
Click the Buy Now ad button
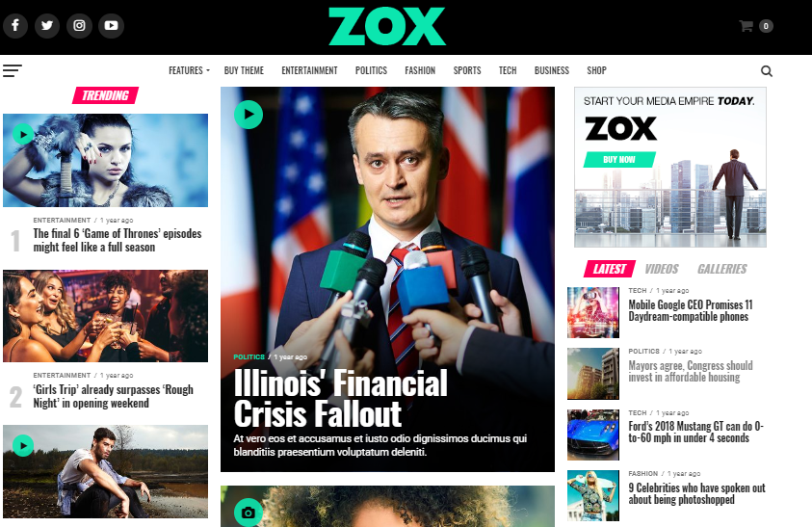tap(619, 160)
